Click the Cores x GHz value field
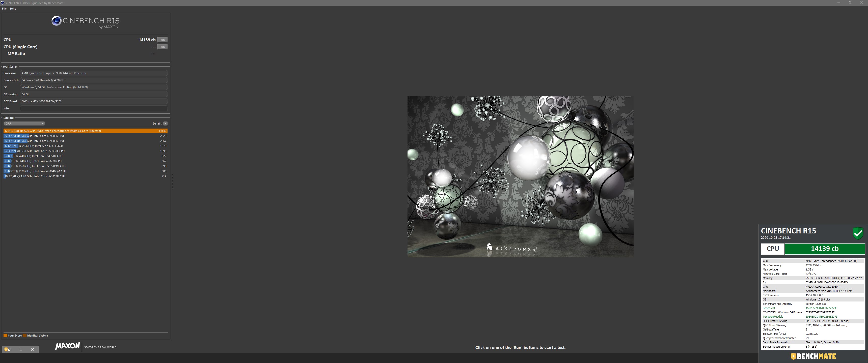This screenshot has height=363, width=868. 94,80
